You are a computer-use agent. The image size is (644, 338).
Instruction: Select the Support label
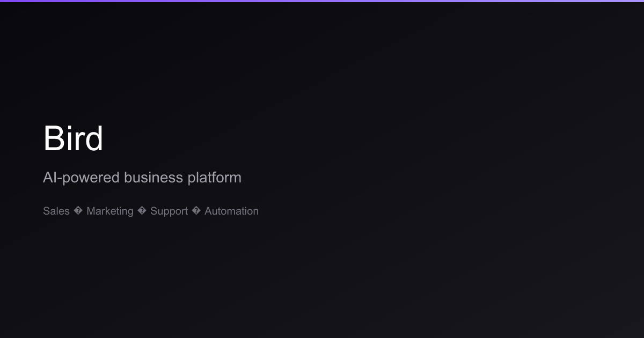tap(169, 211)
